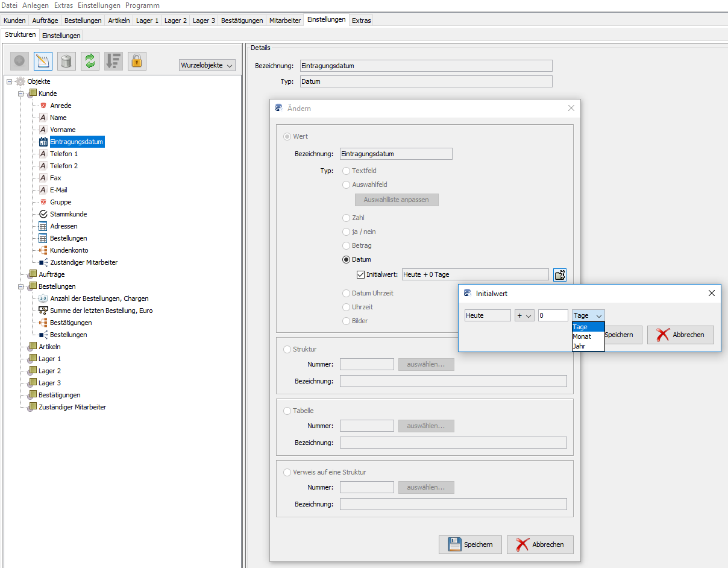Image resolution: width=728 pixels, height=568 pixels.
Task: Select the Textfeld radio button
Action: click(347, 171)
